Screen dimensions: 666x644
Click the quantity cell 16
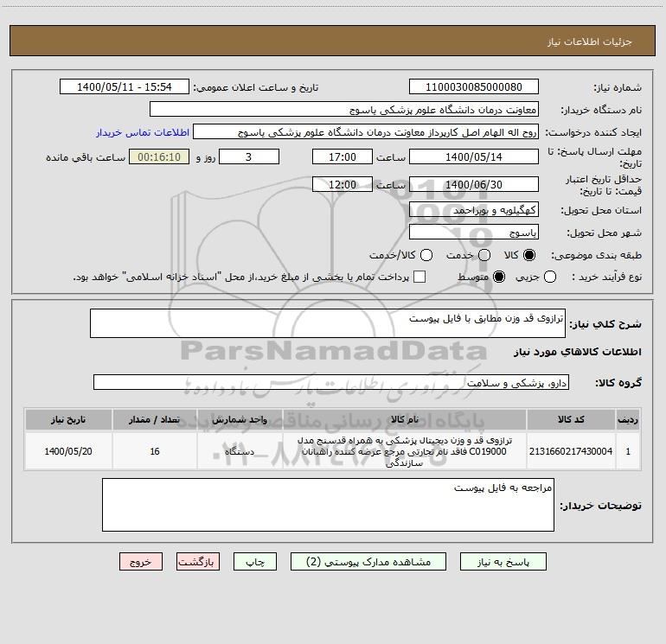155,451
